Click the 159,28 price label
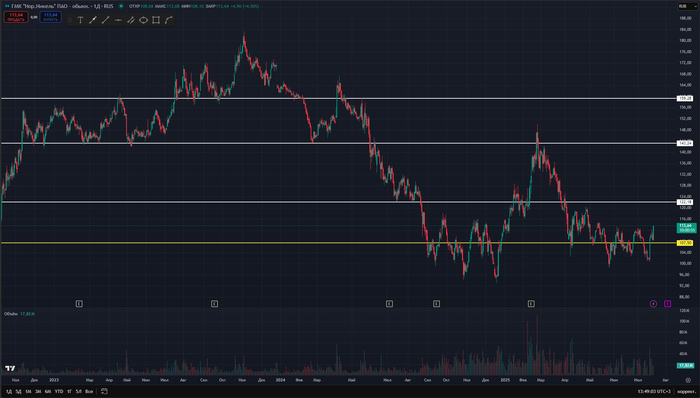This screenshot has width=700, height=398. point(685,98)
